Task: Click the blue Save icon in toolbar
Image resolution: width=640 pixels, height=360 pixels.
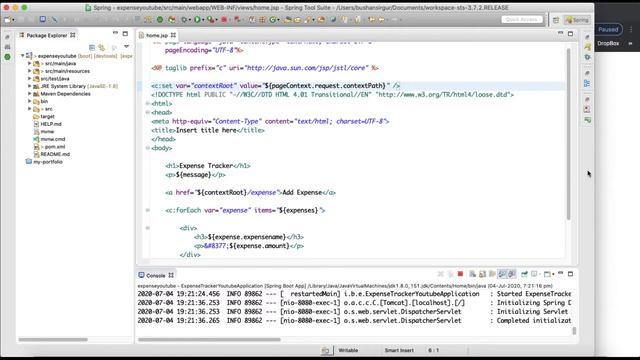Action: 43,20
